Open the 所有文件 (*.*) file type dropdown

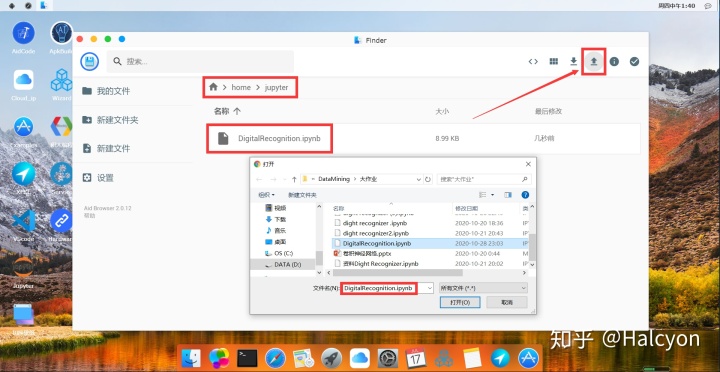click(483, 288)
